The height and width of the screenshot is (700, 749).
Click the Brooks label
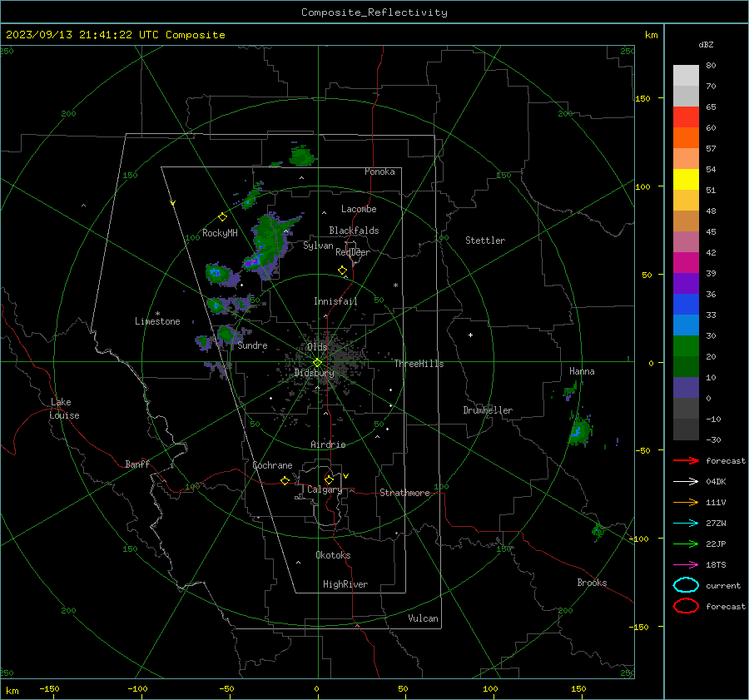[x=592, y=583]
